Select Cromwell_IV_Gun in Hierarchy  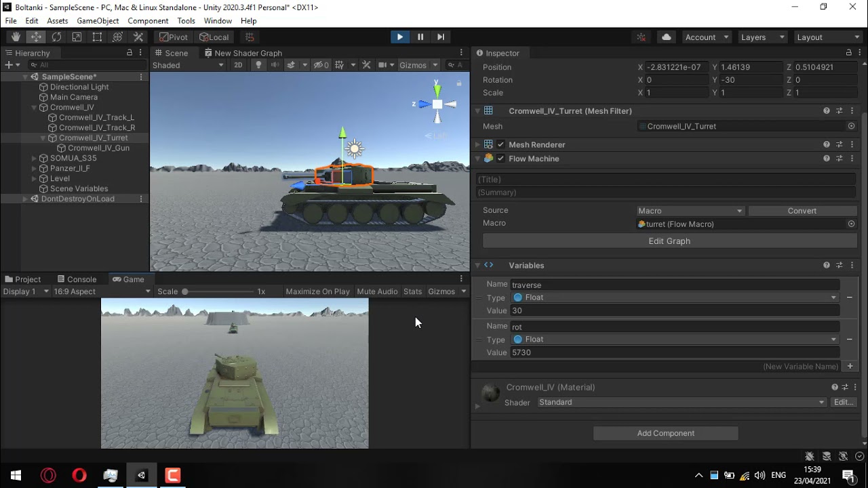click(98, 148)
